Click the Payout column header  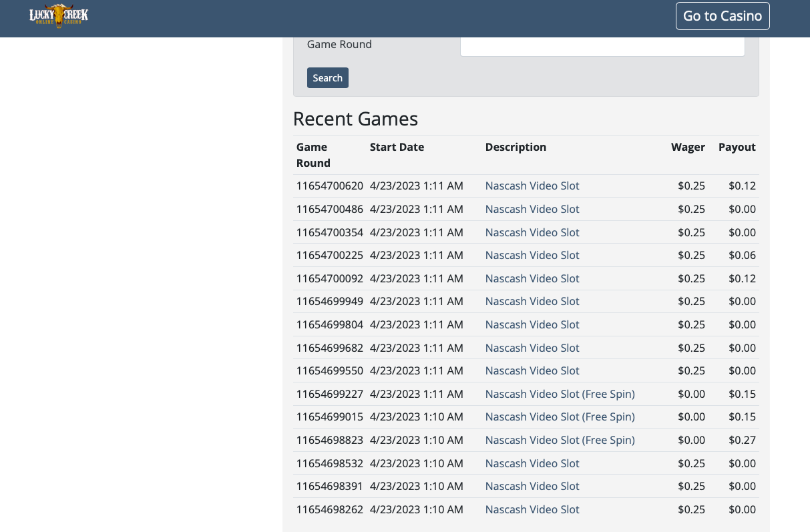point(737,148)
